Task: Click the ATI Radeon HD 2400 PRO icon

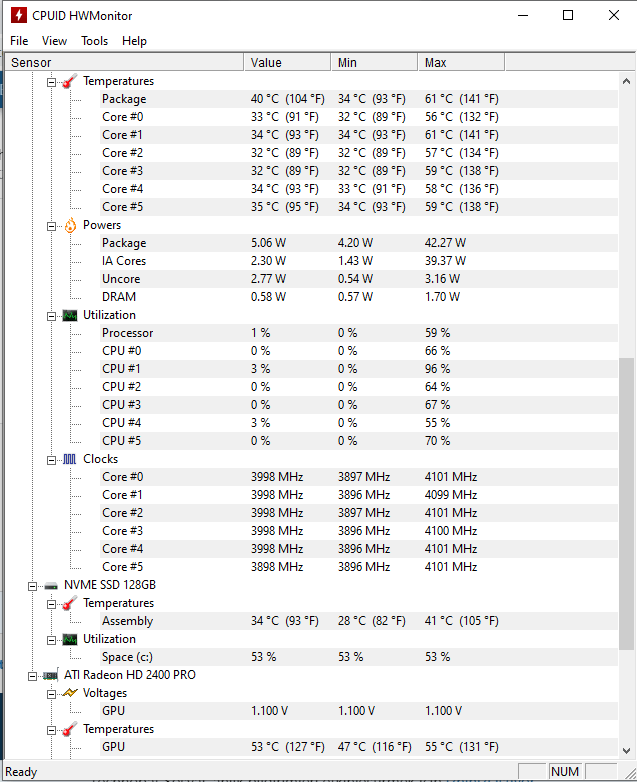Action: click(x=50, y=675)
